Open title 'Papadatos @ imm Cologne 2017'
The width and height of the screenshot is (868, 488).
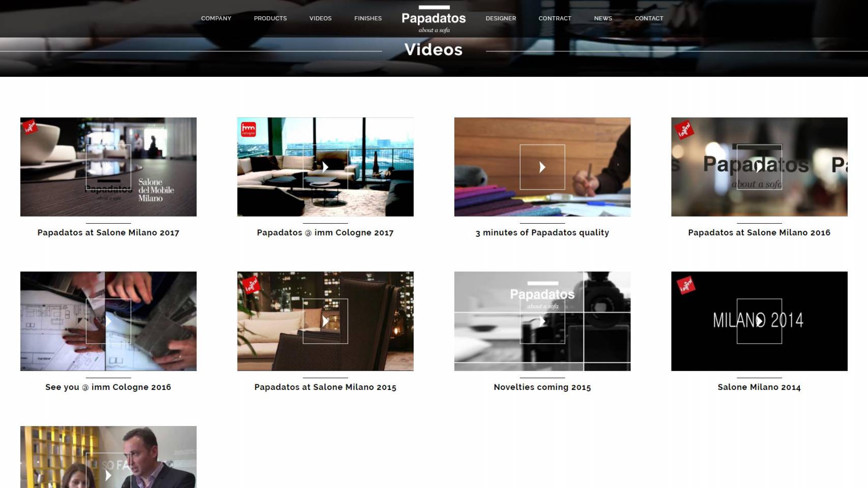(x=325, y=232)
